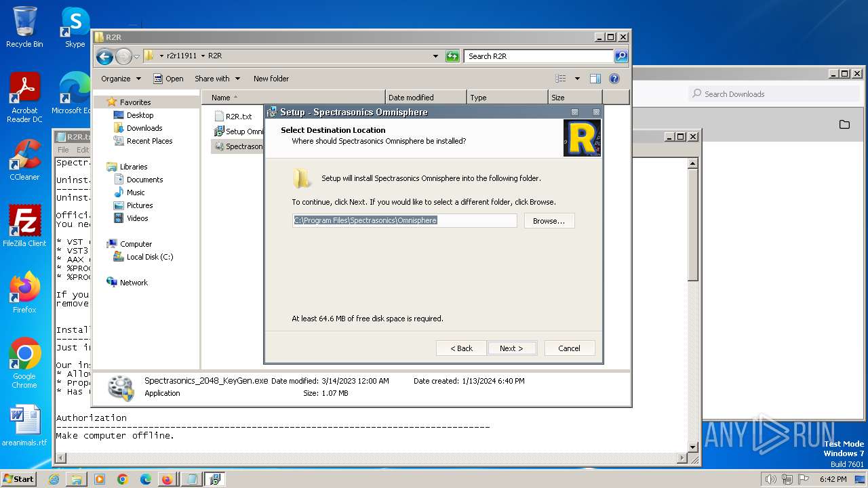The image size is (868, 488).
Task: Select Favorites in navigation pane
Action: [x=135, y=102]
